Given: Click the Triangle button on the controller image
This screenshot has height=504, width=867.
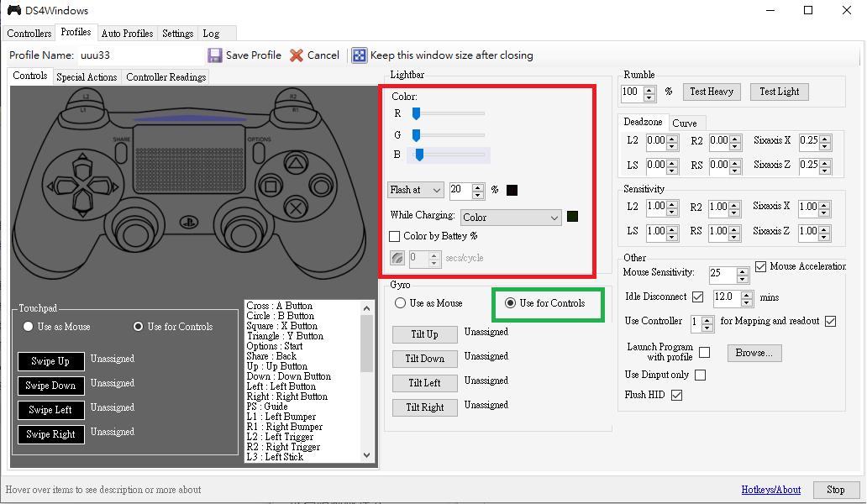Looking at the screenshot, I should click(x=296, y=163).
